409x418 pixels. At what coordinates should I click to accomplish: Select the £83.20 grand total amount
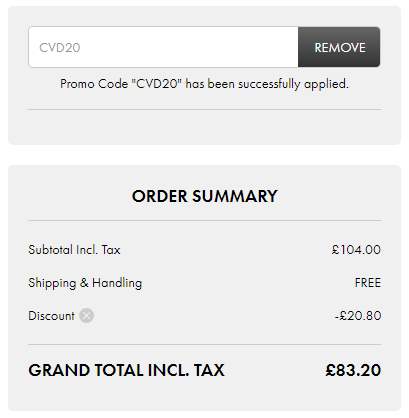pos(353,370)
